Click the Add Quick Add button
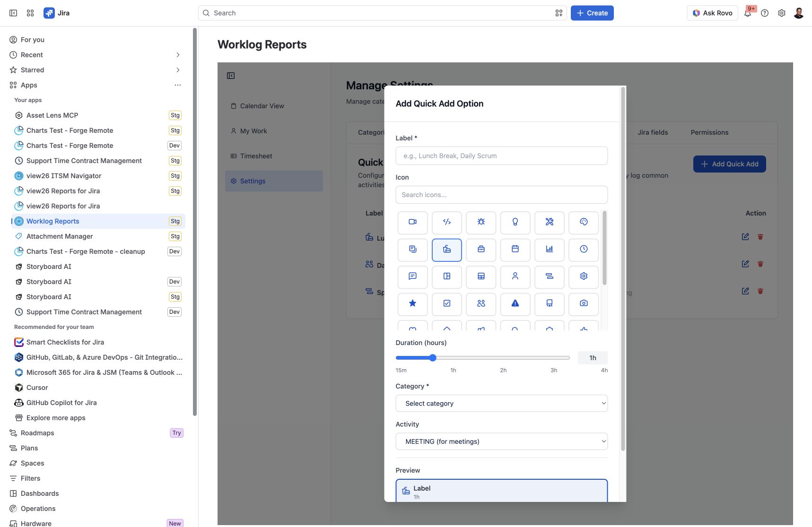 pos(729,164)
